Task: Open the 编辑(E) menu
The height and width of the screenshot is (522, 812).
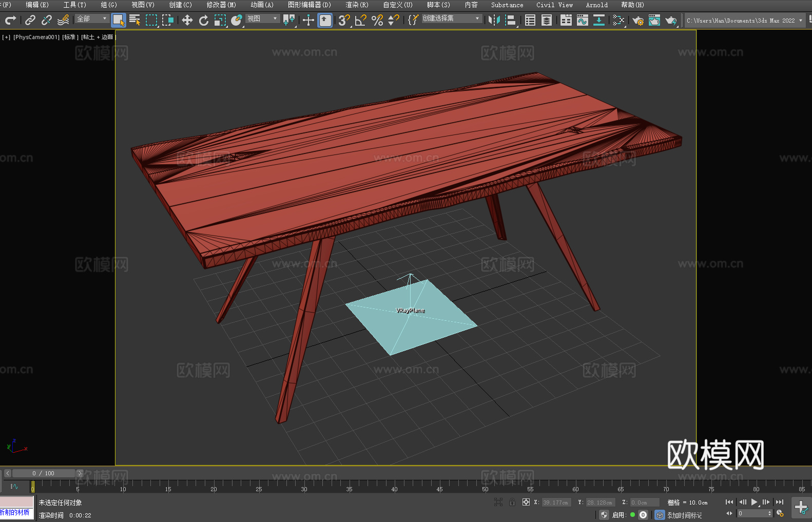Action: [37, 5]
